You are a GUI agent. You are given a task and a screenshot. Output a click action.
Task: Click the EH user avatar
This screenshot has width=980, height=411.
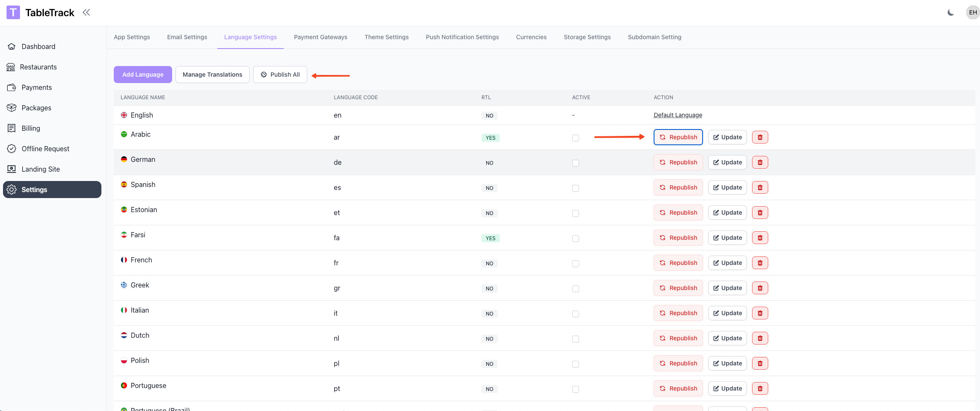pyautogui.click(x=973, y=12)
